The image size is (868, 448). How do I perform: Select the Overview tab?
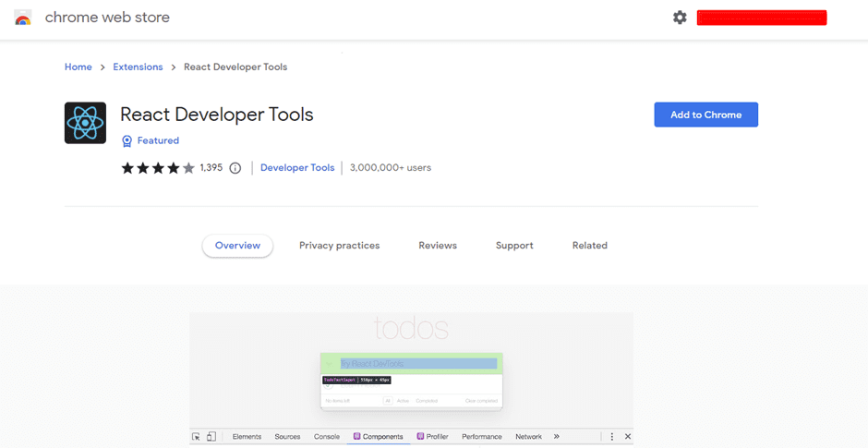[x=237, y=246]
